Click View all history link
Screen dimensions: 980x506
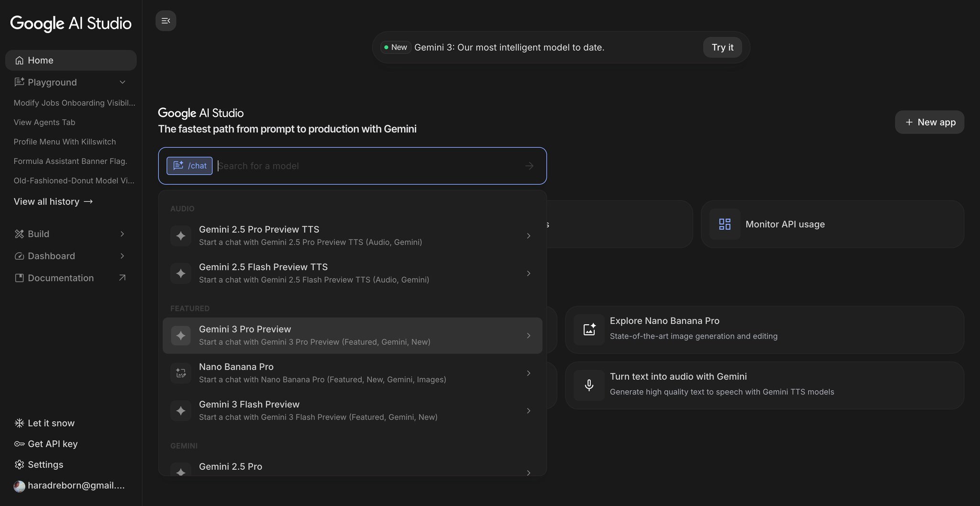53,201
